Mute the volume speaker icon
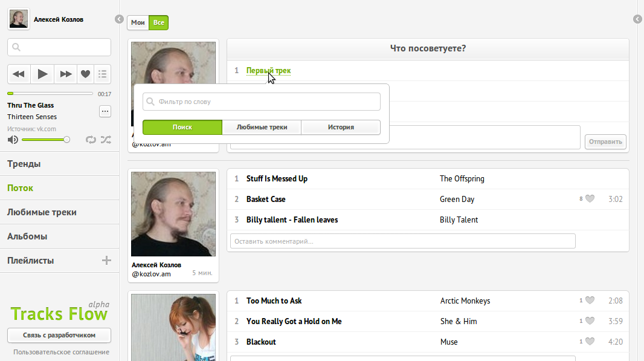The height and width of the screenshot is (361, 644). [x=13, y=140]
